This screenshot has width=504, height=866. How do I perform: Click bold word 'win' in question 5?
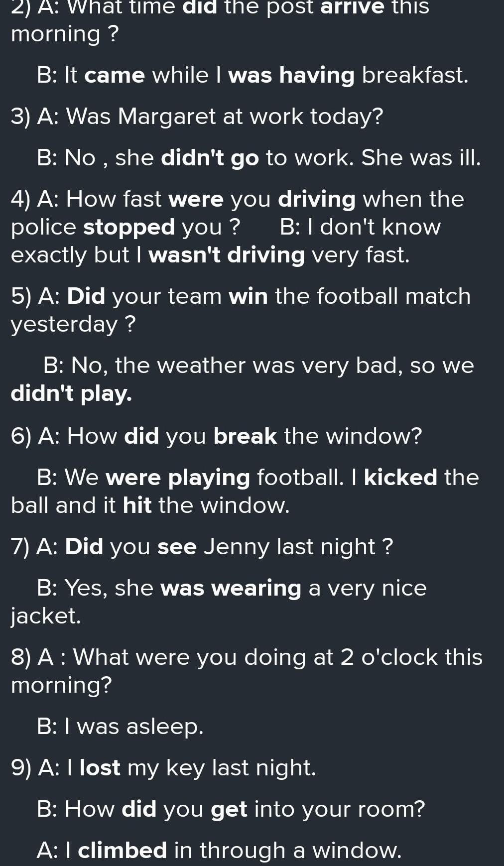coord(248,296)
